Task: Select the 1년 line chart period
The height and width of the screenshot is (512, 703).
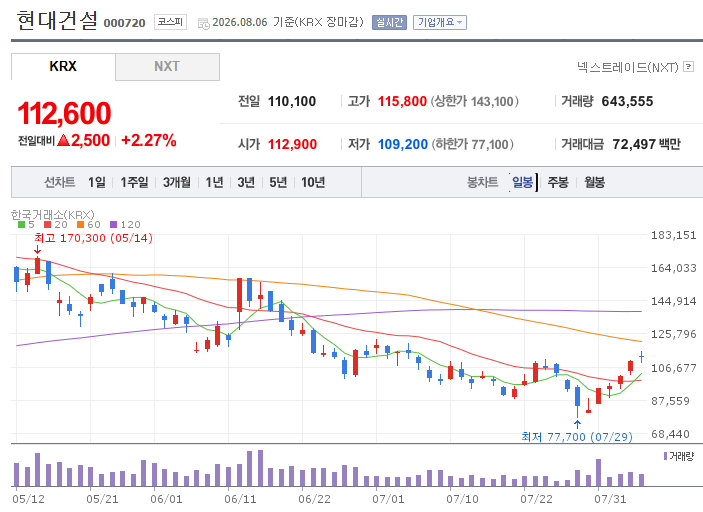Action: pyautogui.click(x=214, y=182)
